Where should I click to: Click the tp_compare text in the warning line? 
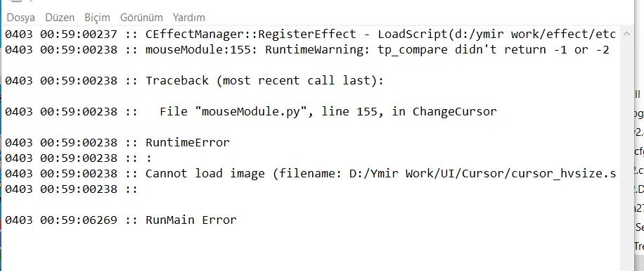[x=413, y=50]
